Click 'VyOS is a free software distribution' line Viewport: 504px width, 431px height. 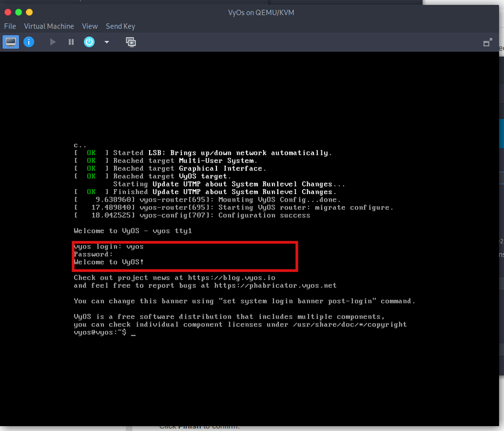tap(229, 317)
